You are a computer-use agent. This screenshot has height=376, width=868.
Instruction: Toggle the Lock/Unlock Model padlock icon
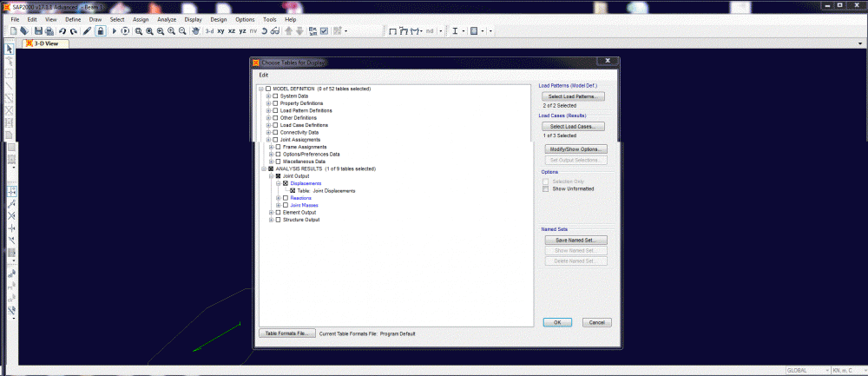coord(100,31)
